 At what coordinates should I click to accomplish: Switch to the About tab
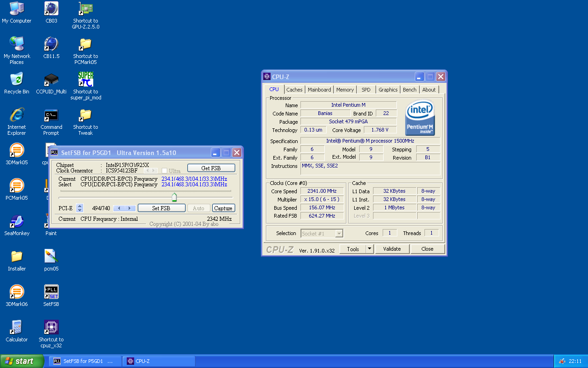click(429, 90)
